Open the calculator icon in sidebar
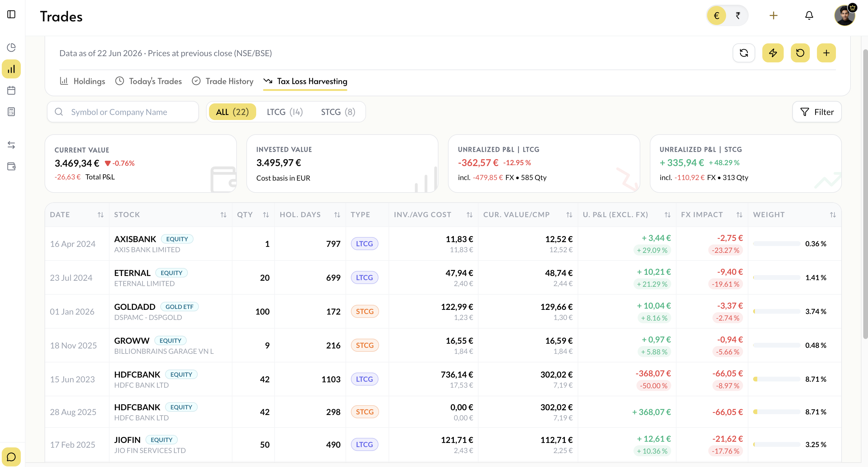The height and width of the screenshot is (467, 868). 12,112
